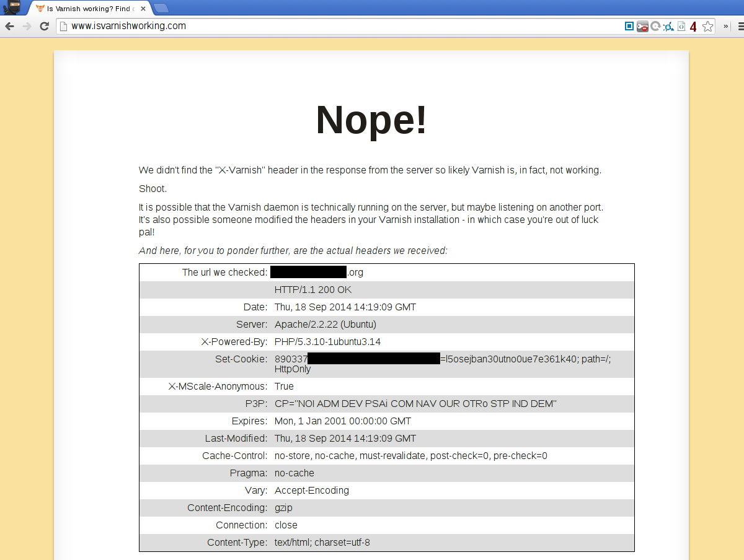Click the P3P policy value
This screenshot has height=560, width=744.
point(415,404)
